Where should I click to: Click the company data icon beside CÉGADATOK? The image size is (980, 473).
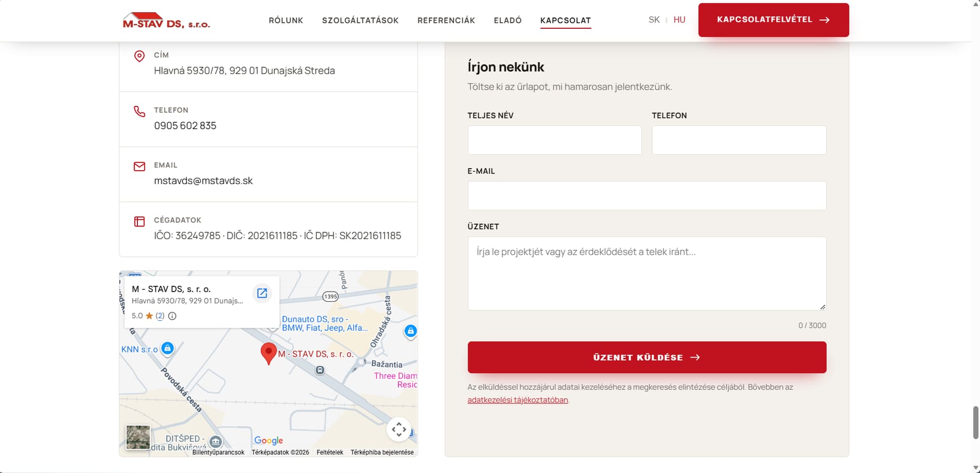[x=140, y=221]
